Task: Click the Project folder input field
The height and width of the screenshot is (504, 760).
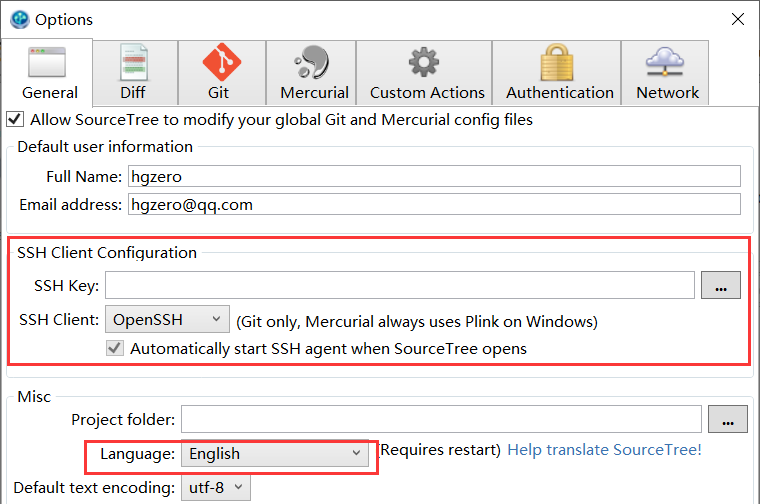Action: [441, 419]
